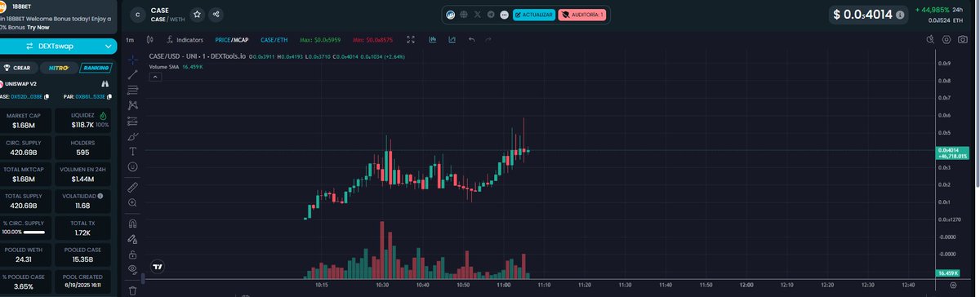980x297 pixels.
Task: Add CASE to favorites with the star icon
Action: pos(196,14)
